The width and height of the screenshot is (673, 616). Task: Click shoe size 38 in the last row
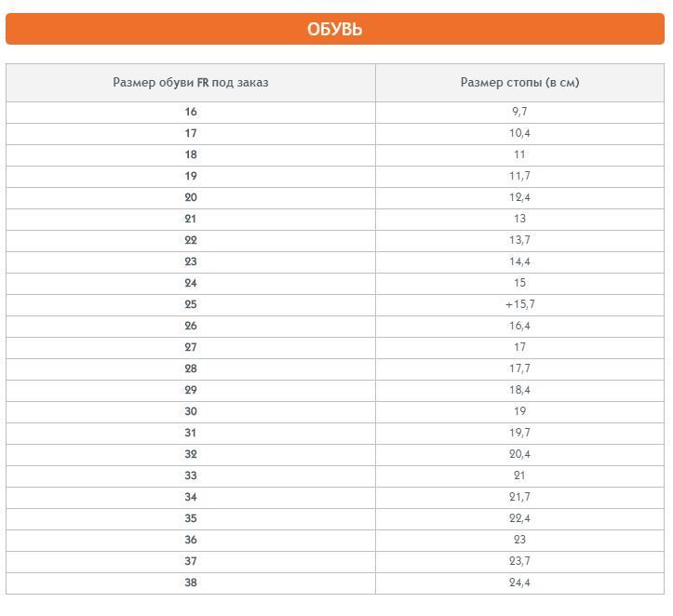(191, 583)
